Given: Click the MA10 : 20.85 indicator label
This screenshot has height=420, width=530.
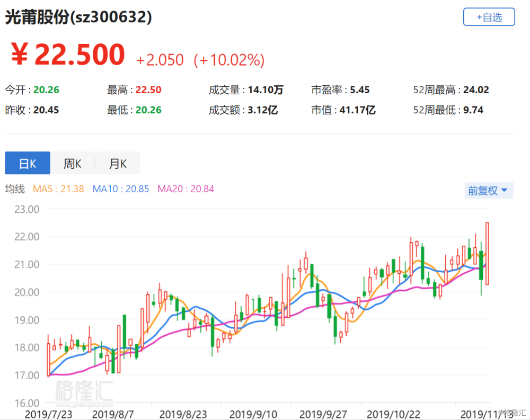Looking at the screenshot, I should pyautogui.click(x=121, y=189).
